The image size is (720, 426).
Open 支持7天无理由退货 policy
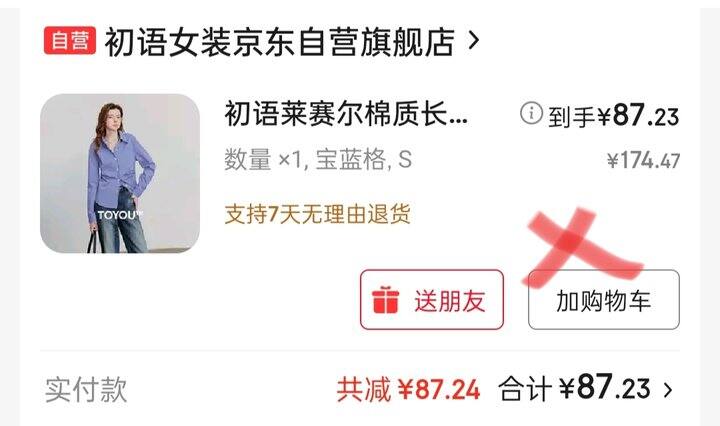click(317, 214)
